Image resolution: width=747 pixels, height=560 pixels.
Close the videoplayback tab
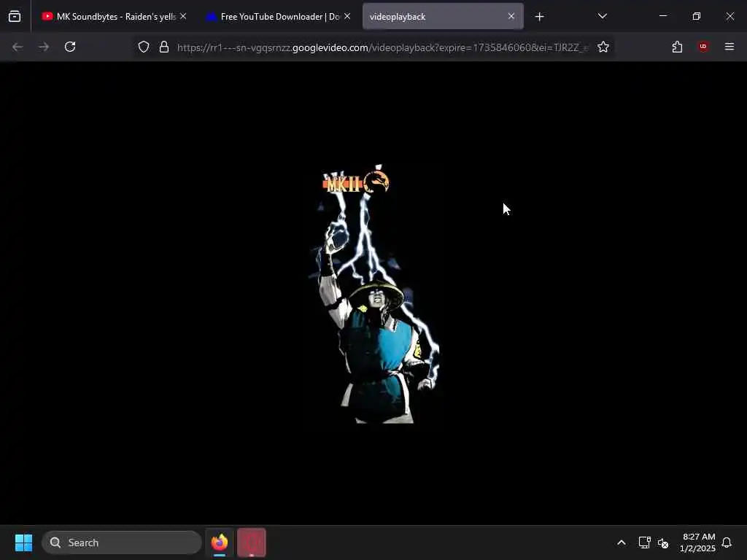[x=511, y=16]
